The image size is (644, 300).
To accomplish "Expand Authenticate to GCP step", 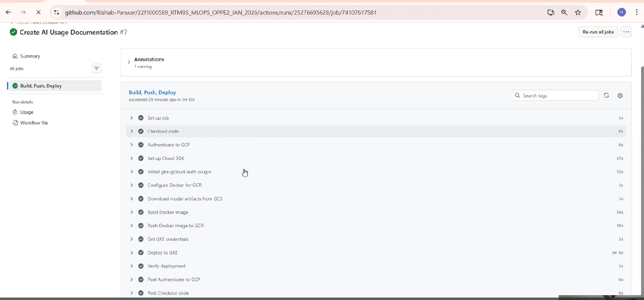I will coord(132,145).
